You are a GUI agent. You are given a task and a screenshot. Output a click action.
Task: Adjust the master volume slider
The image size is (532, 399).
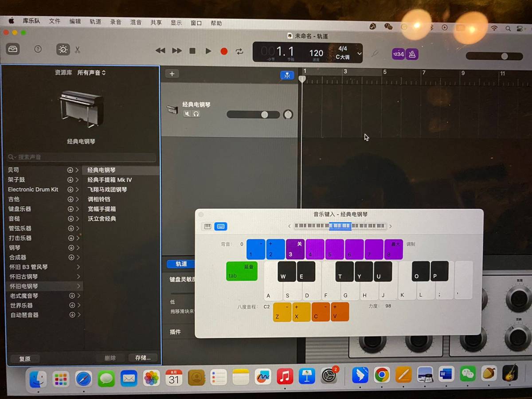coord(494,56)
